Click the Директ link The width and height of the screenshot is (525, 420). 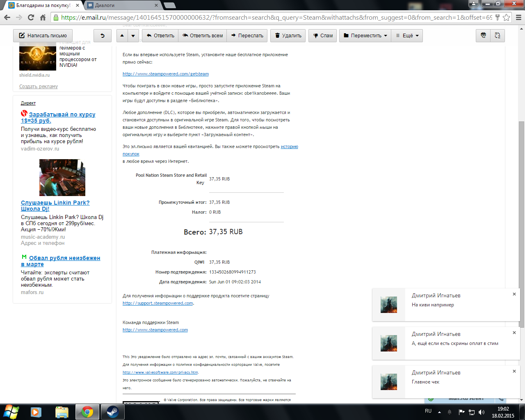[x=28, y=103]
